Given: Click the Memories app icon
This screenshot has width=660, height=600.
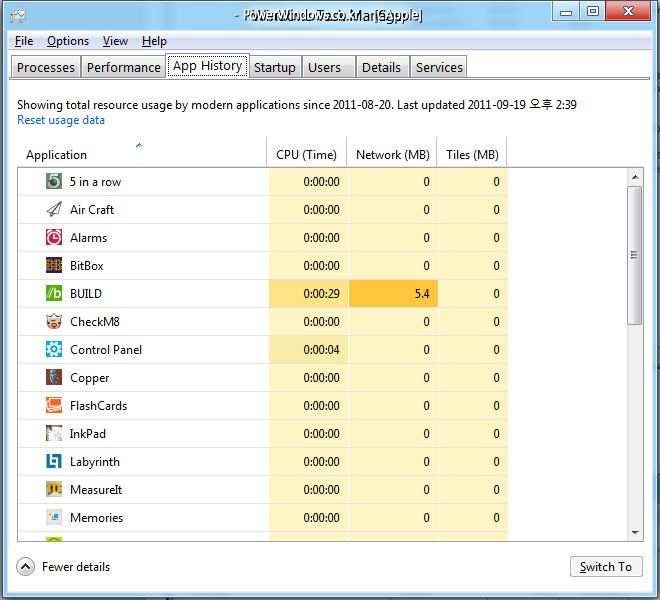Looking at the screenshot, I should pyautogui.click(x=54, y=517).
